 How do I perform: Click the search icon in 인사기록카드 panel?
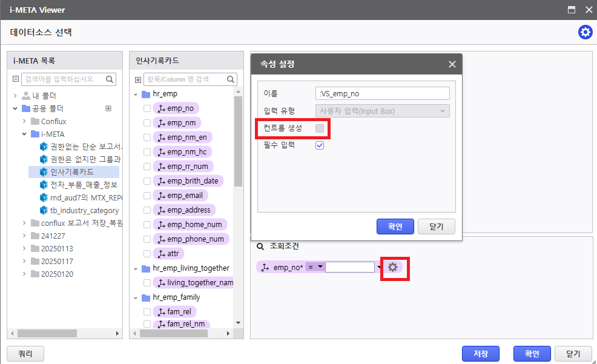231,79
